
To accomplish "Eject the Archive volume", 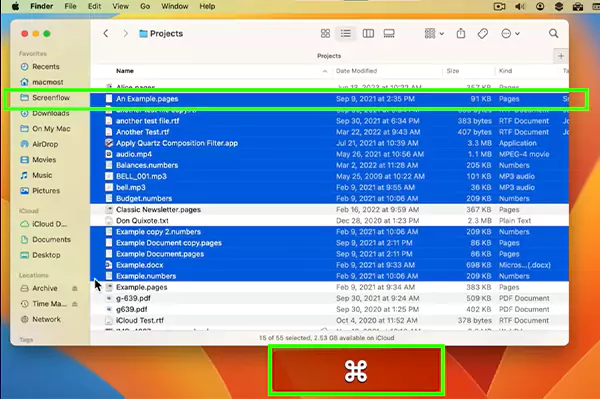I will coord(75,288).
